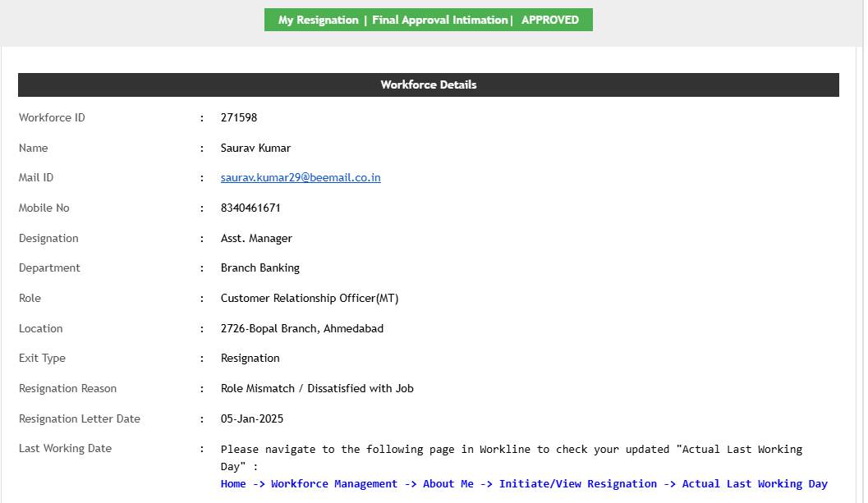
Task: Click the Workforce Details section header
Action: click(x=428, y=85)
